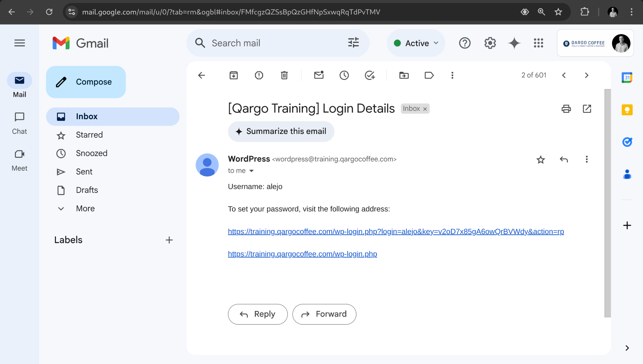The height and width of the screenshot is (364, 643).
Task: Open Qargo Coffee account avatar
Action: (621, 43)
